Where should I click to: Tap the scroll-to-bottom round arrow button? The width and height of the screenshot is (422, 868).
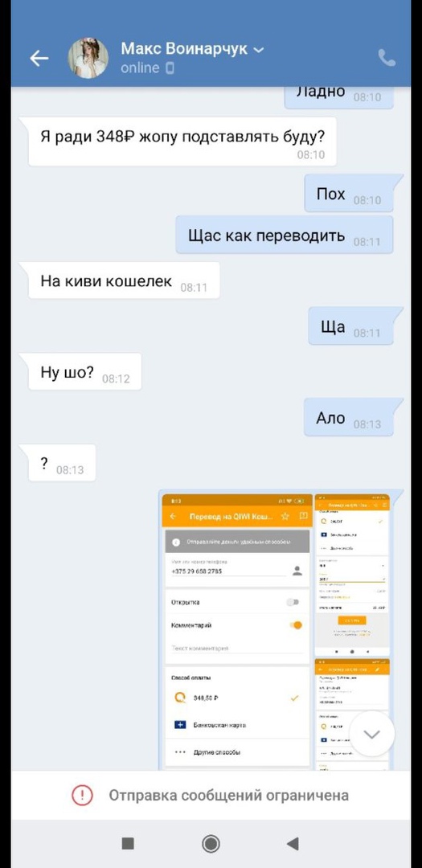[x=371, y=734]
